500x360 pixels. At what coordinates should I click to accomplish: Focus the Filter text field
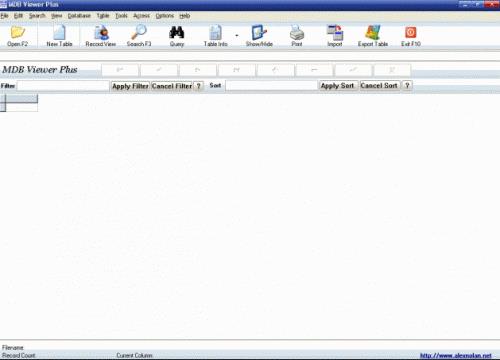(63, 86)
